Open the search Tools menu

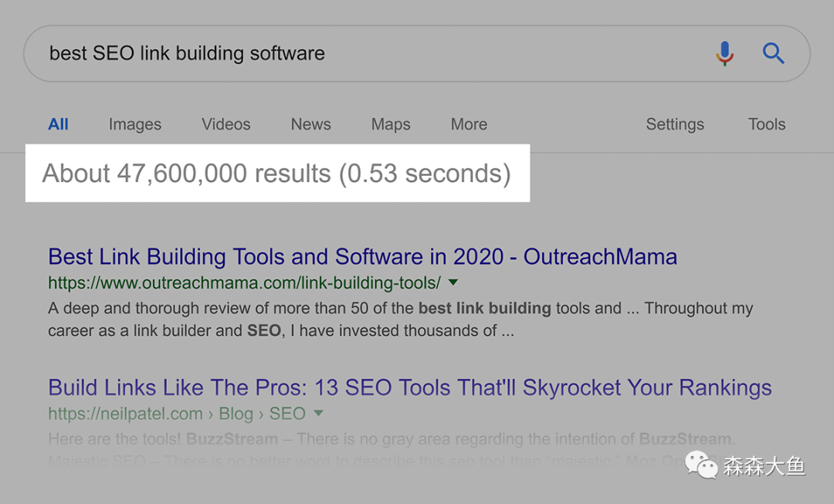tap(767, 124)
